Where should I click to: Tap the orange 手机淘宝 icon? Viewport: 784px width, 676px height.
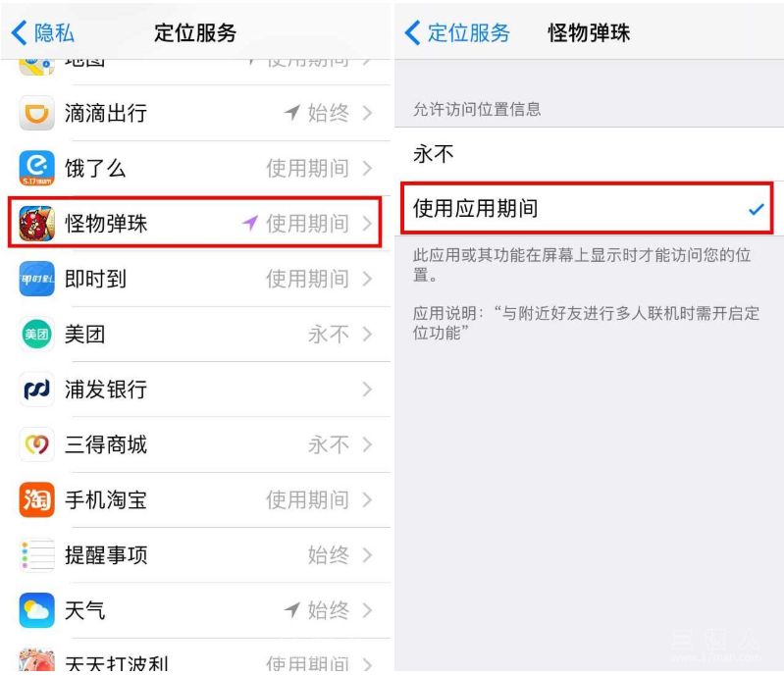pos(37,499)
